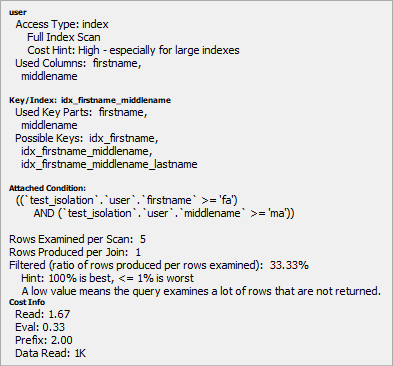This screenshot has height=366, width=393.
Task: Click the 'idx_firstname_middlename_lastname' possible key
Action: point(109,164)
